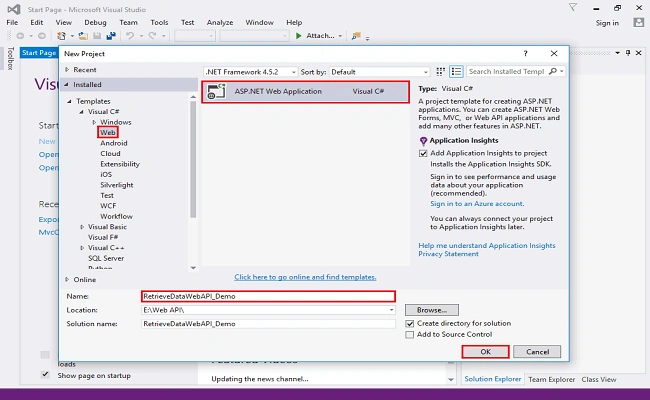Cancel the New Project dialog
Screen dimensions: 650x400
[x=537, y=352]
